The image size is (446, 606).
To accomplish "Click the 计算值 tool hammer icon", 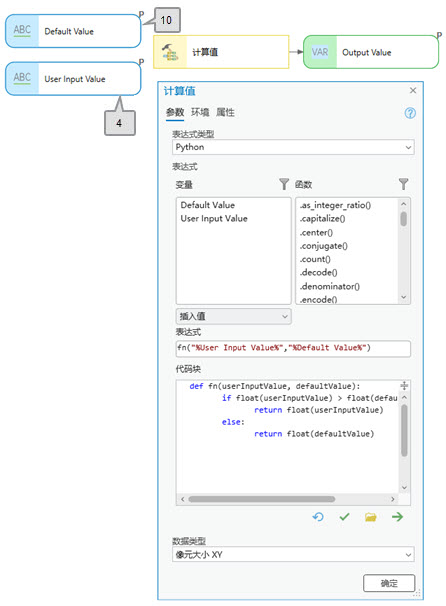I will pos(170,52).
